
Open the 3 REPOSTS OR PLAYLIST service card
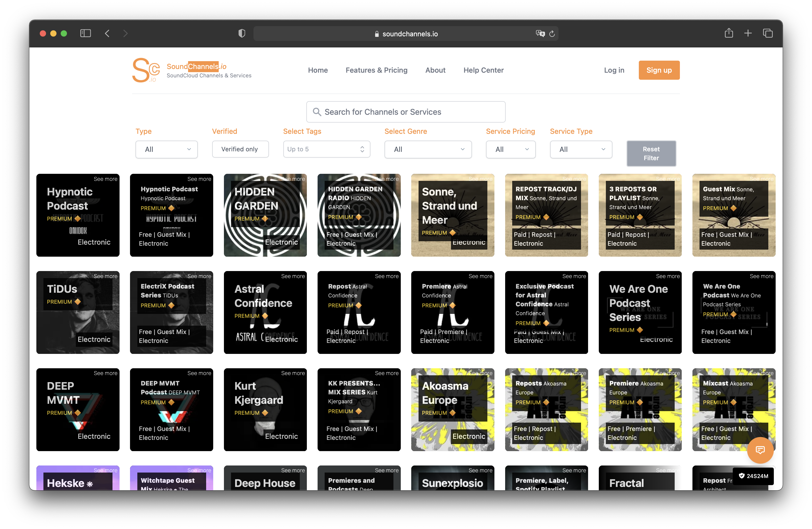click(x=640, y=215)
